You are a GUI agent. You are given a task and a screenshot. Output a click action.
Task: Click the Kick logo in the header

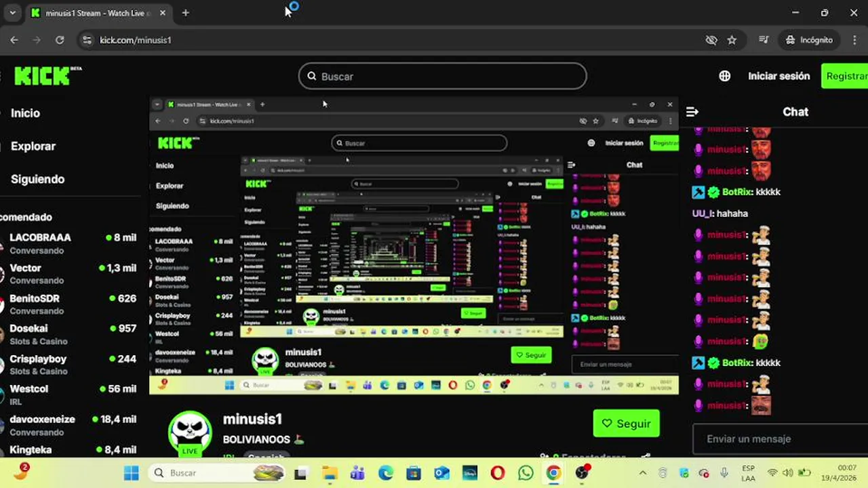[48, 76]
